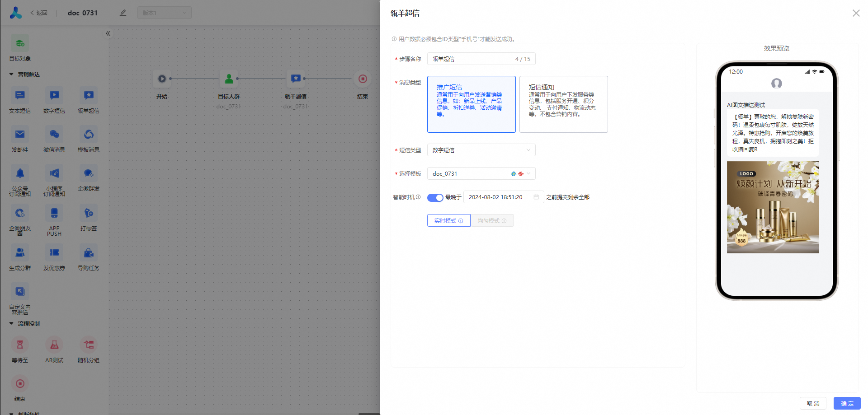Select the 小程序订阅通知 icon

pos(54,173)
